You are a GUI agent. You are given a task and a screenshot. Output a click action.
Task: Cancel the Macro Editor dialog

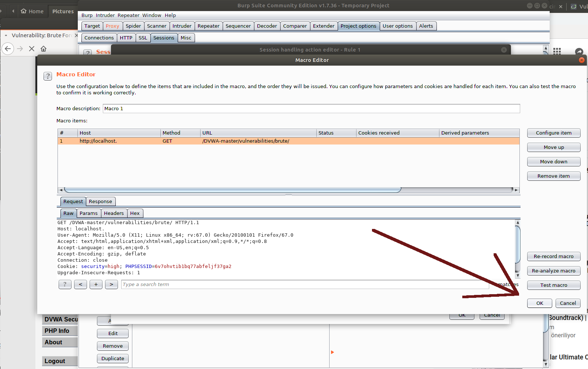(568, 303)
